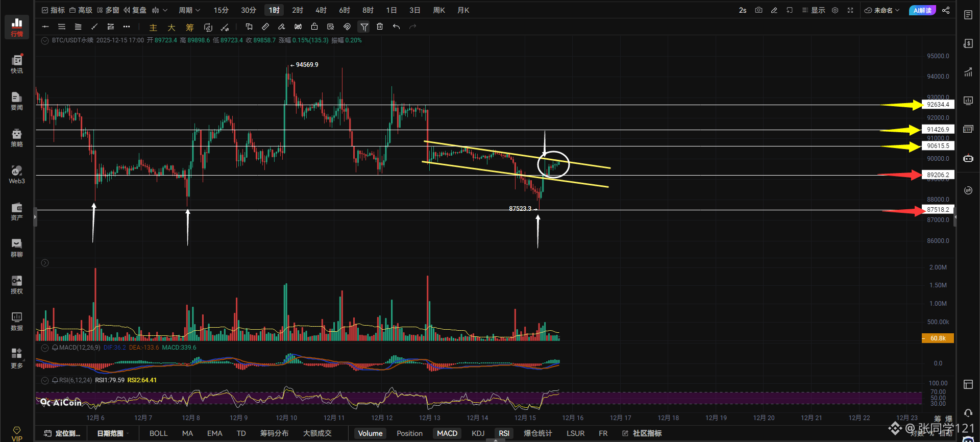Click the eraser drawing tool

click(282, 27)
